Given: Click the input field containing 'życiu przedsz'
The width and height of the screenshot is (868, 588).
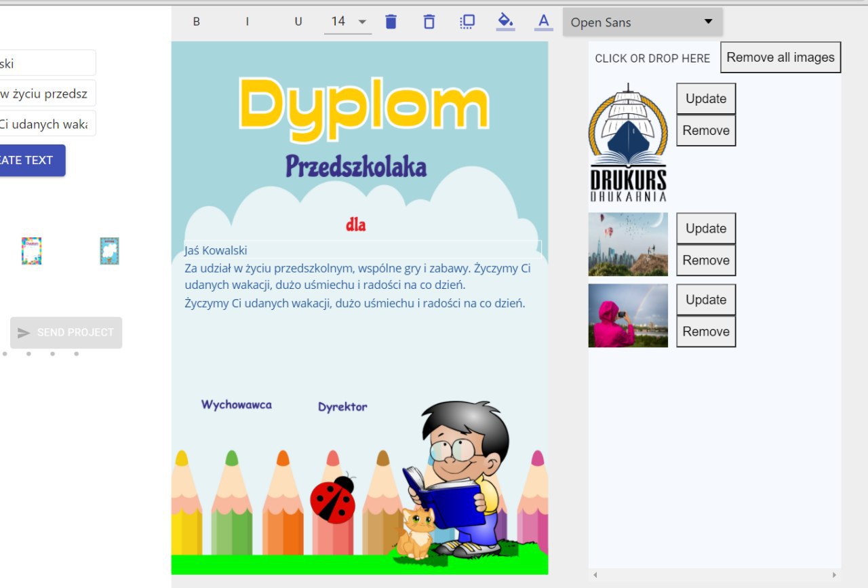Looking at the screenshot, I should 47,94.
